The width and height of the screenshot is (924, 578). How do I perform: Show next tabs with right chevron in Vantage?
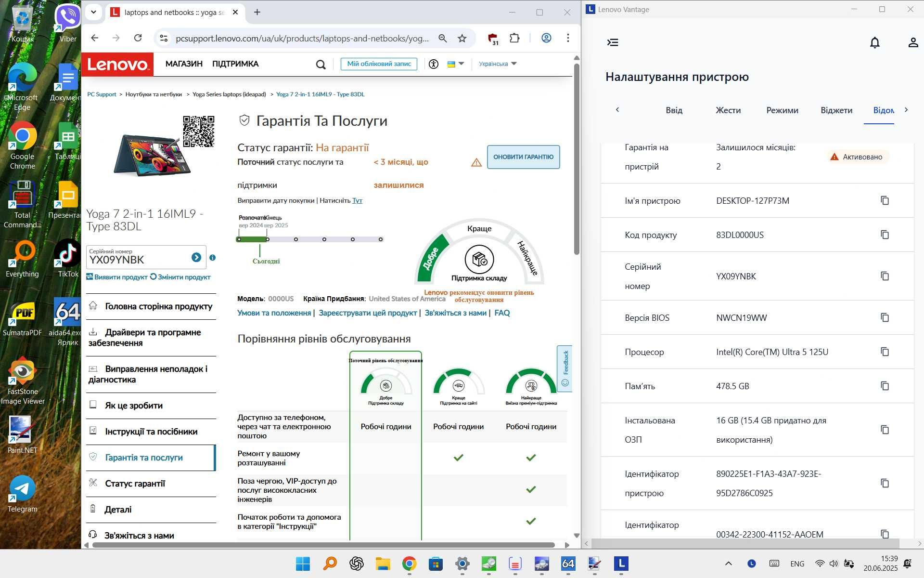(906, 110)
